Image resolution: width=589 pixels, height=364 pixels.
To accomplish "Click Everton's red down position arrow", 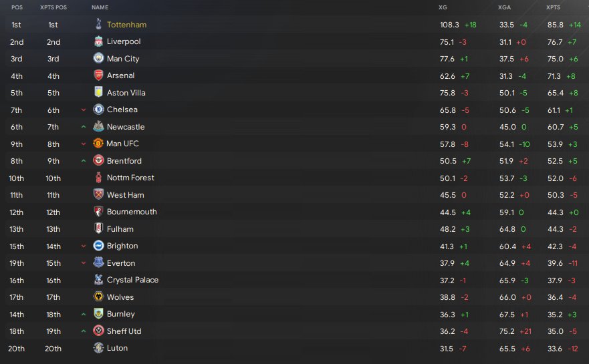I will (84, 263).
